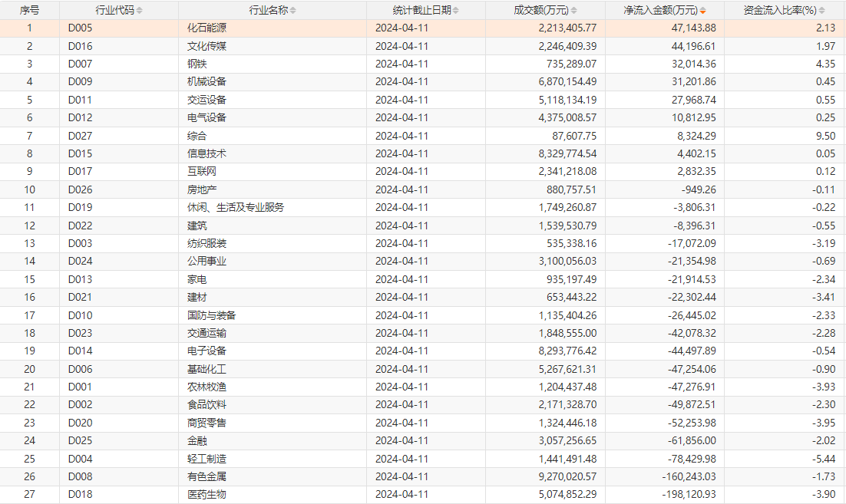Select the 互联网 cell
This screenshot has height=504, width=846.
[x=202, y=171]
